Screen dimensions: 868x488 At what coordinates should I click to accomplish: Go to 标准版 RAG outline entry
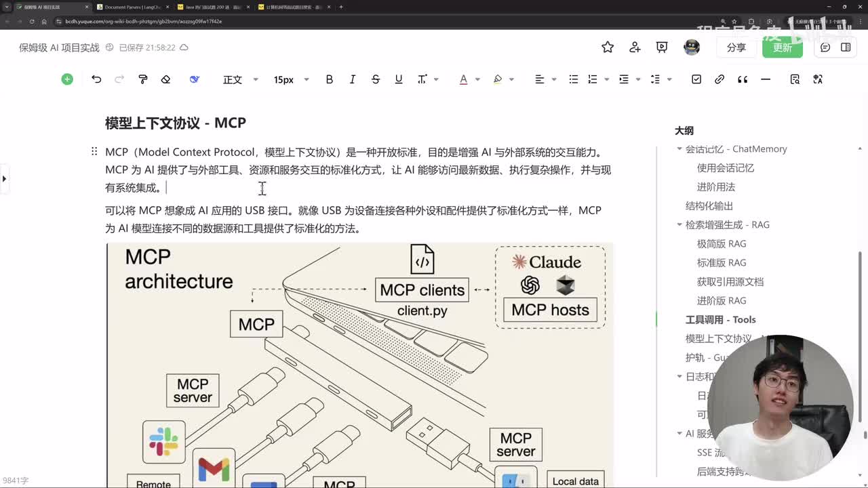click(x=722, y=263)
